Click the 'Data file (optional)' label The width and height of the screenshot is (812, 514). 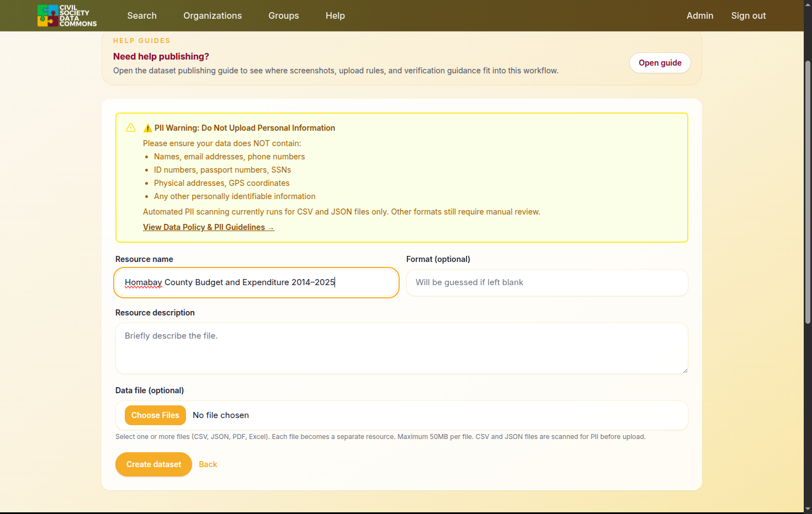[x=150, y=390]
